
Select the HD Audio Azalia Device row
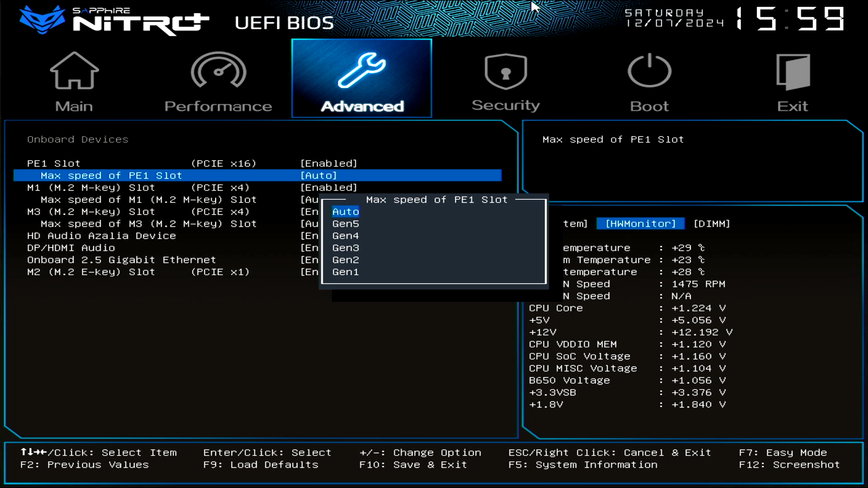click(101, 236)
